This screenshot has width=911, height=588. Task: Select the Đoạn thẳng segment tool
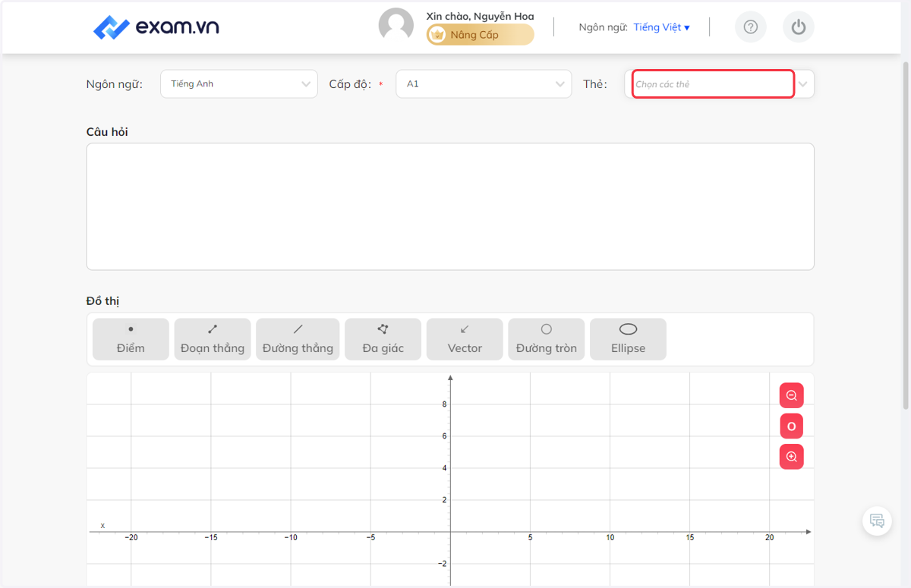click(x=213, y=339)
